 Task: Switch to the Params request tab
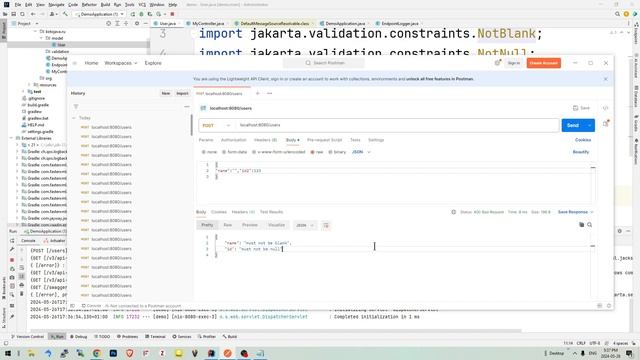click(206, 140)
